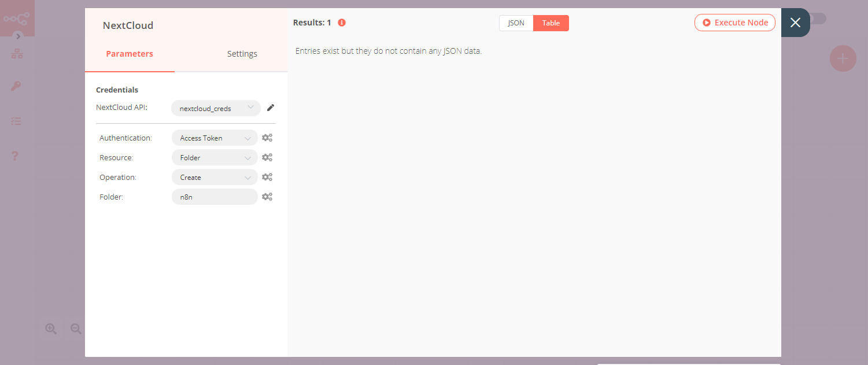Click the Execute Node button
868x365 pixels.
pos(734,22)
